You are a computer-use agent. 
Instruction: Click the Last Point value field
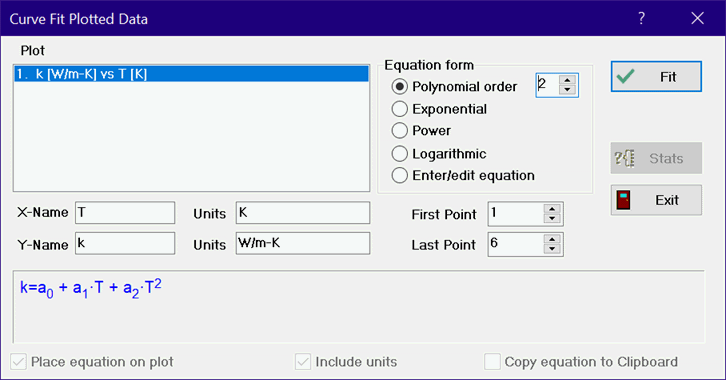516,244
